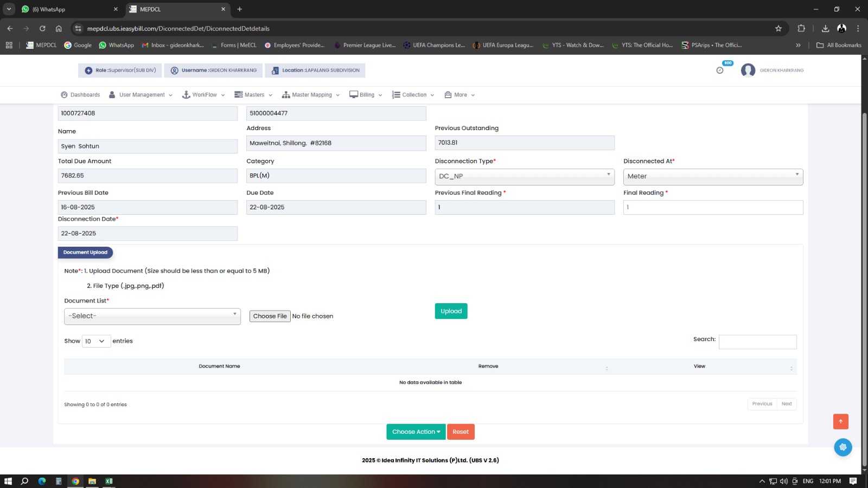
Task: Click into the Final Reading field
Action: tap(712, 207)
